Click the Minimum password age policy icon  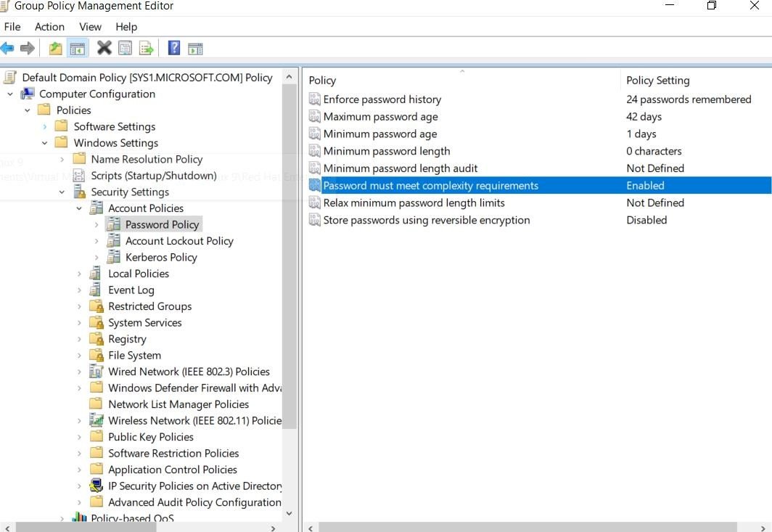[x=315, y=134]
